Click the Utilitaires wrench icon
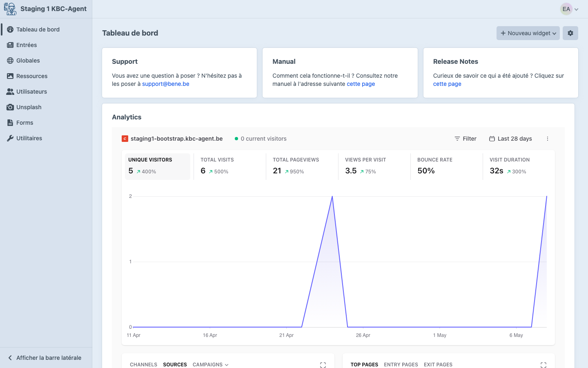 (10, 138)
